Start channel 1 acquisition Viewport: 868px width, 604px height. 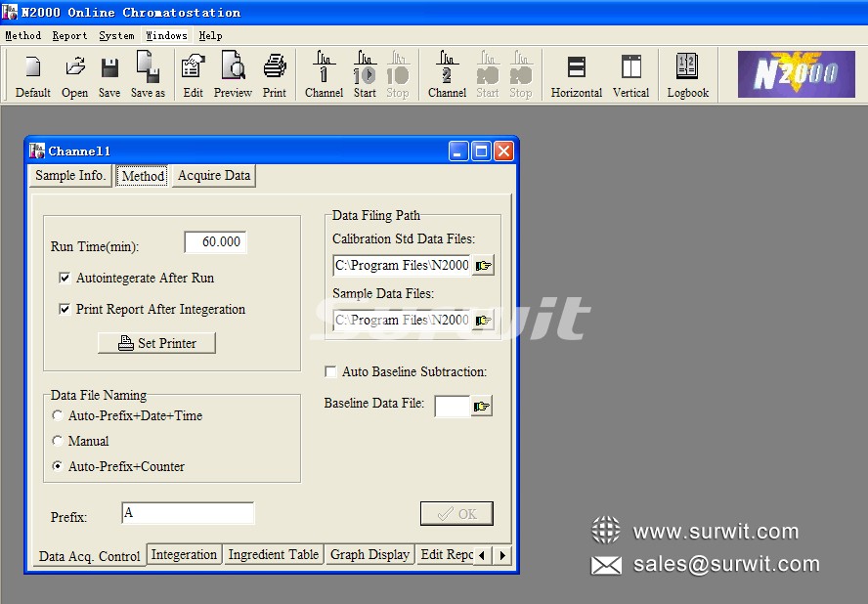tap(365, 75)
